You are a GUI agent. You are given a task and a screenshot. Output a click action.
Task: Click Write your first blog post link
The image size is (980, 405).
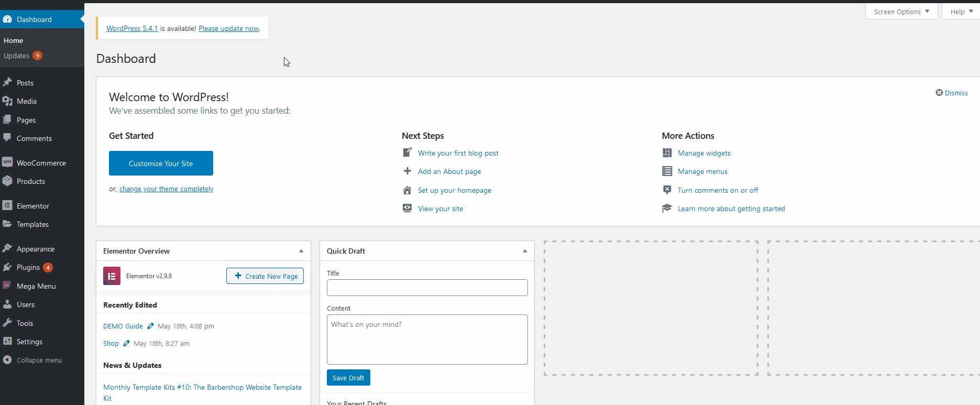coord(458,153)
